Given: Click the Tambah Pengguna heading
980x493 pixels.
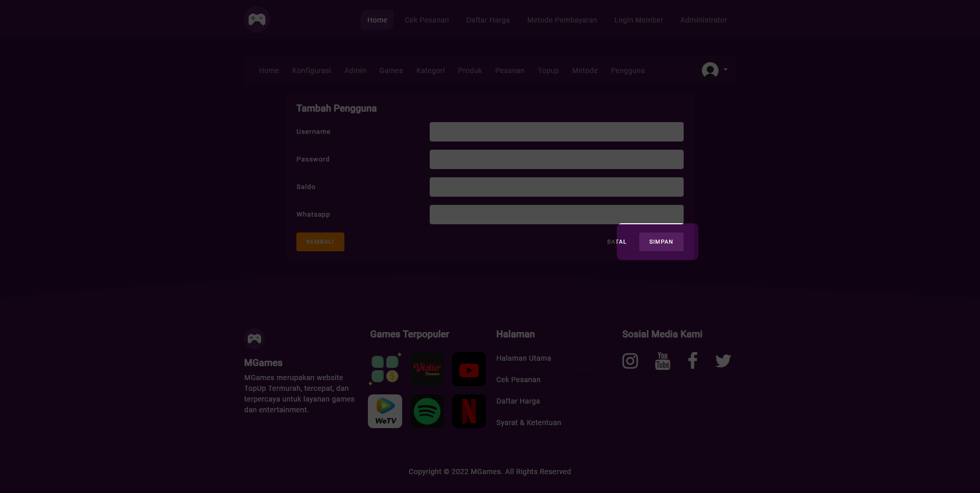Looking at the screenshot, I should pos(336,108).
